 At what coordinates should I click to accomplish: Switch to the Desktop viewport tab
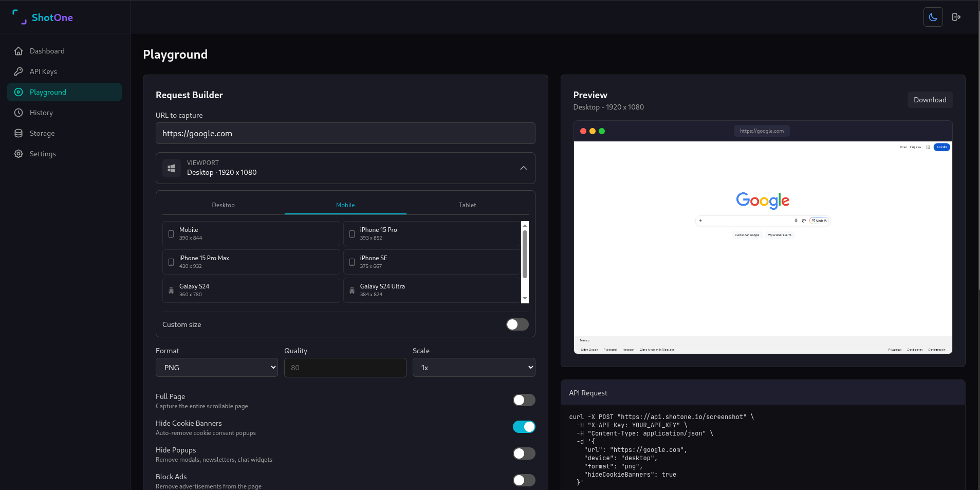point(223,205)
